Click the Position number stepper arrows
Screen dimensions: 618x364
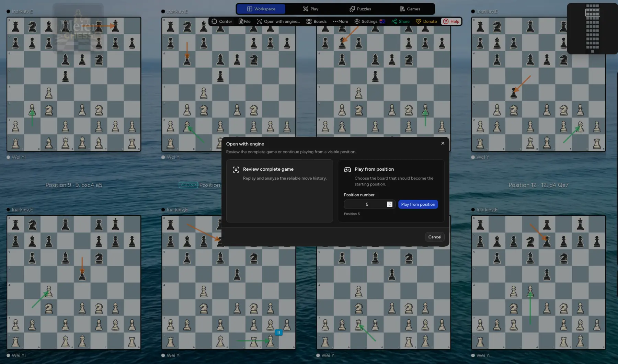pyautogui.click(x=390, y=204)
